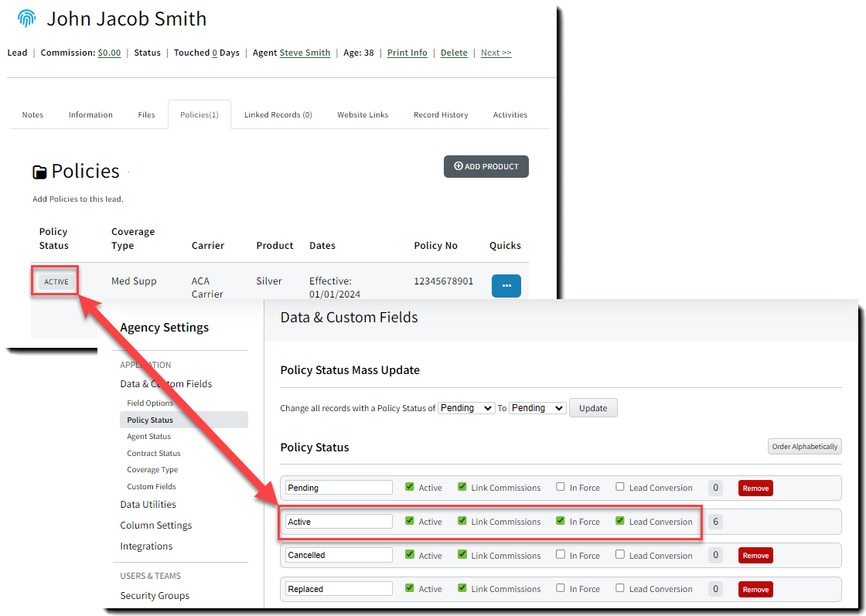The image size is (866, 616).
Task: Open Contract Status settings
Action: (x=154, y=453)
